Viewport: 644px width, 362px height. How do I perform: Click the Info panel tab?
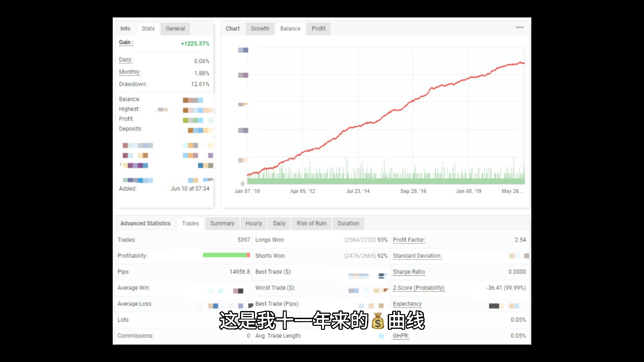click(125, 28)
